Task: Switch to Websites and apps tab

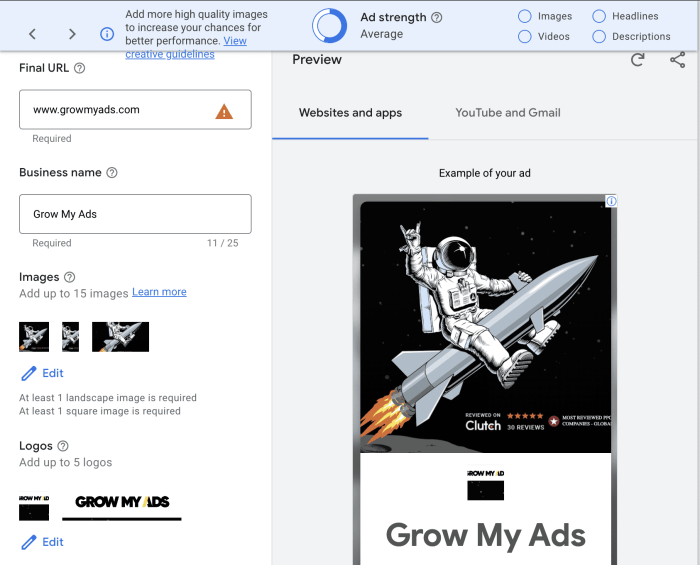Action: pyautogui.click(x=350, y=113)
